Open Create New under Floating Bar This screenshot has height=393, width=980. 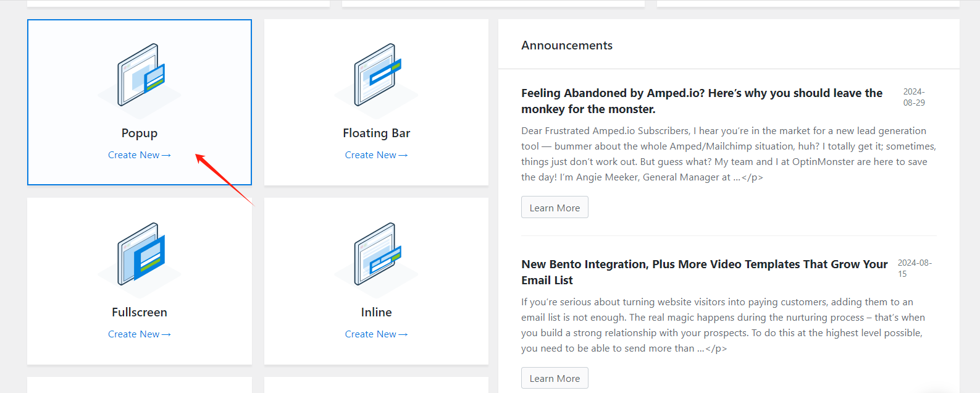click(376, 155)
